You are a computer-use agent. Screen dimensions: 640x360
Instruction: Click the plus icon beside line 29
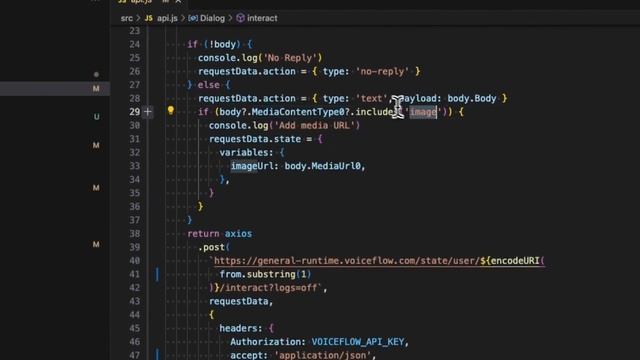click(x=148, y=111)
